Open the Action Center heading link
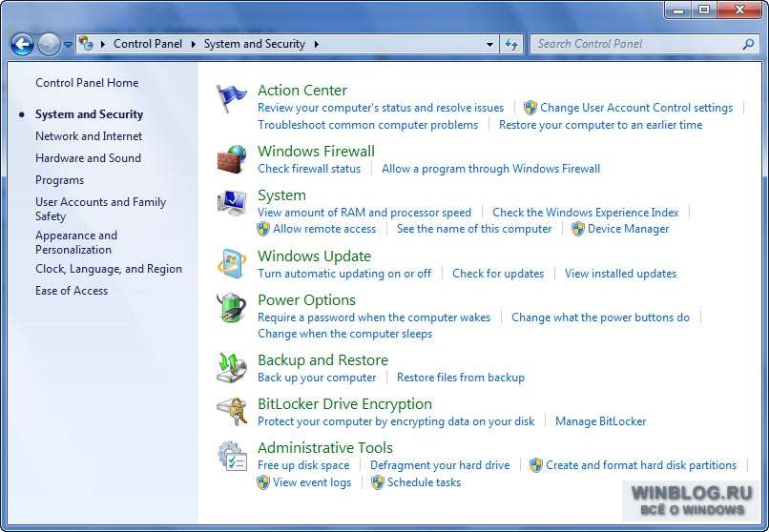Screen dimensions: 769x532 [302, 91]
